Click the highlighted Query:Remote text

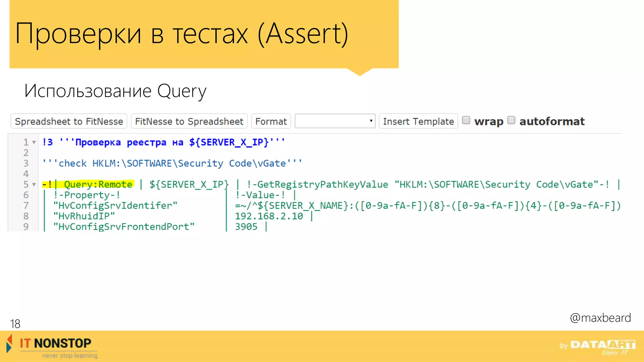click(x=98, y=184)
